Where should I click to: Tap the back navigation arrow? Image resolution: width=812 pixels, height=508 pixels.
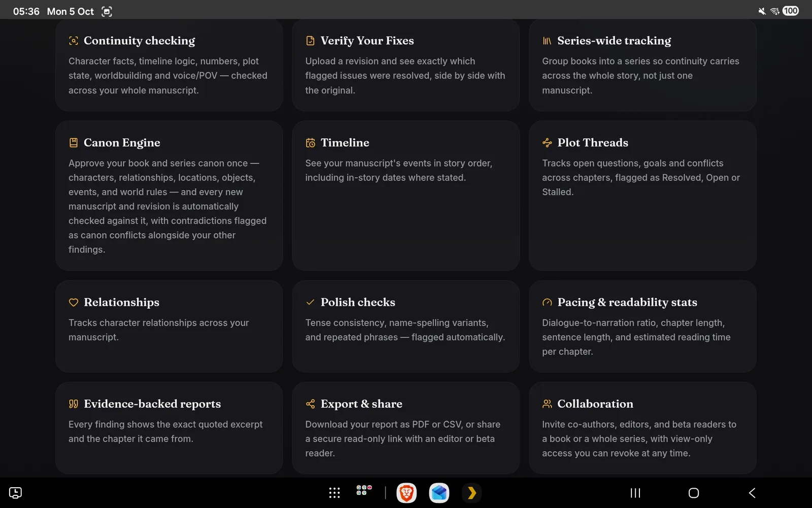tap(752, 493)
